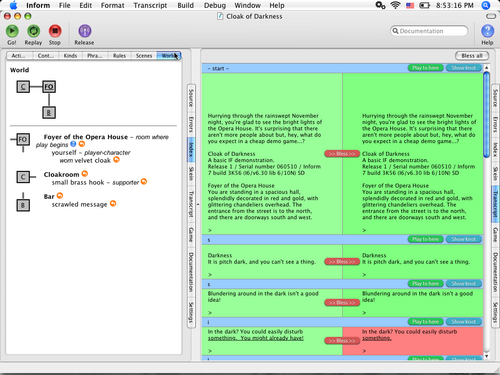The image size is (500, 375).
Task: Switch to the Kinds index tab
Action: (70, 56)
